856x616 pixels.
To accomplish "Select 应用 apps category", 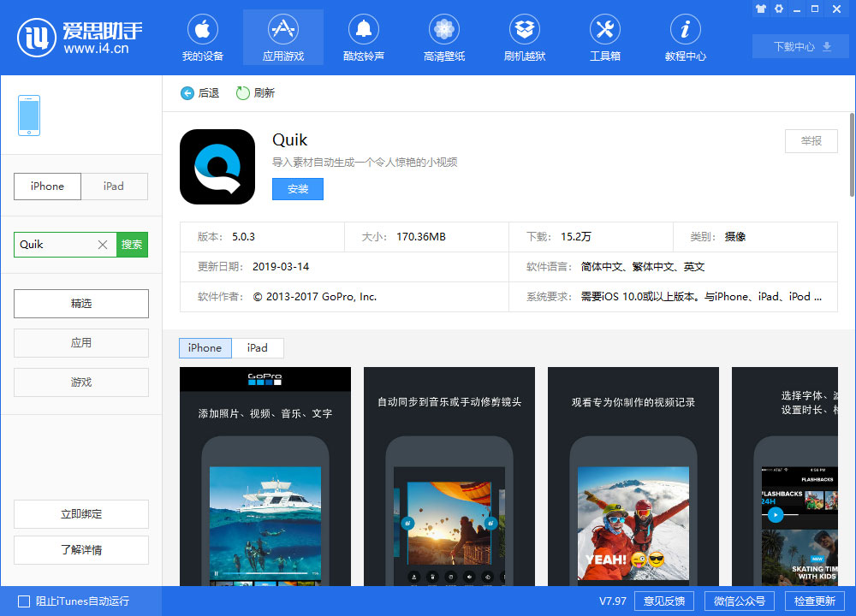I will tap(81, 342).
